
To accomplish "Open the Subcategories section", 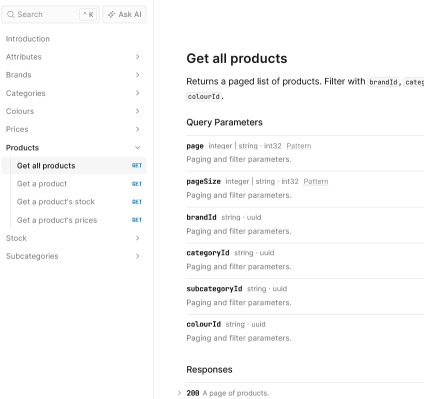I will tap(32, 256).
